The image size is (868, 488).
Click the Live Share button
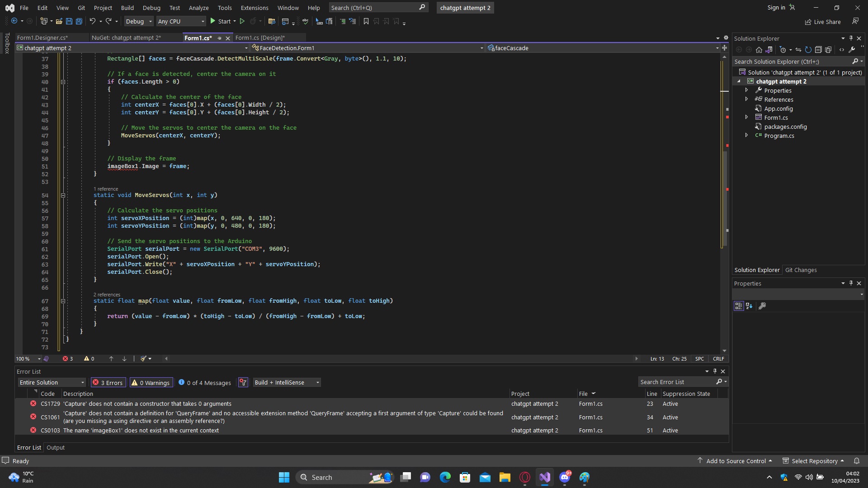(x=822, y=22)
